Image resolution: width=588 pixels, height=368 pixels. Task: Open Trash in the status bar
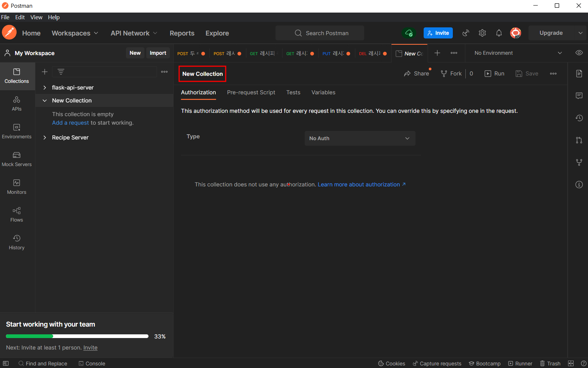pos(550,364)
